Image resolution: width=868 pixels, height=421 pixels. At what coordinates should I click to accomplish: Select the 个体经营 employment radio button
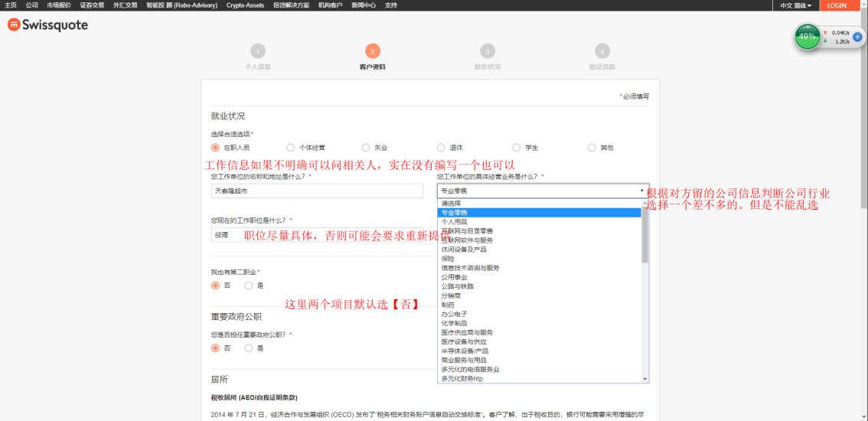pos(291,148)
